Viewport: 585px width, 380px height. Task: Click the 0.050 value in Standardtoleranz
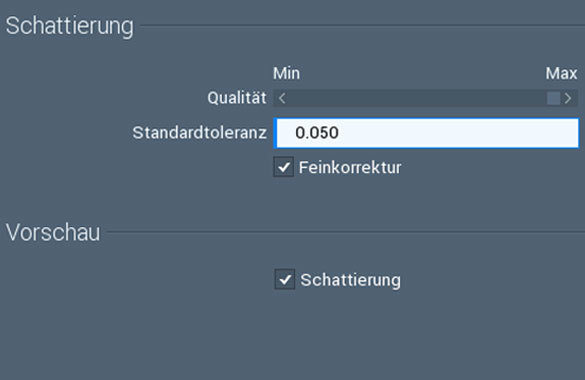coord(317,133)
